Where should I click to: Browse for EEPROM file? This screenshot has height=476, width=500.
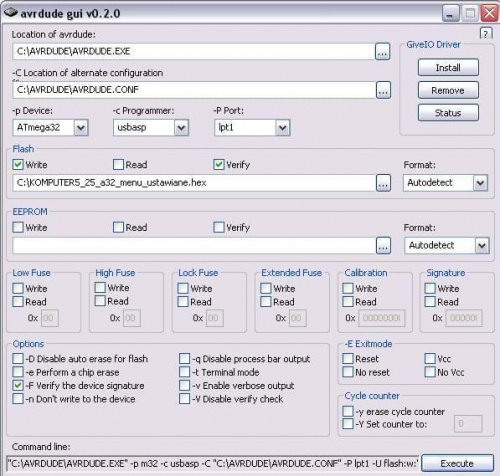[383, 246]
